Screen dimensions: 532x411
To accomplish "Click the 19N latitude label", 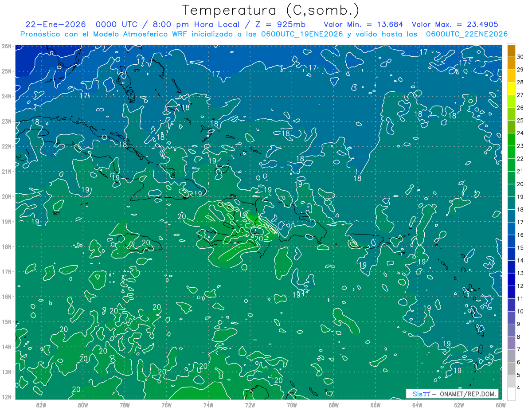I will 7,221.
